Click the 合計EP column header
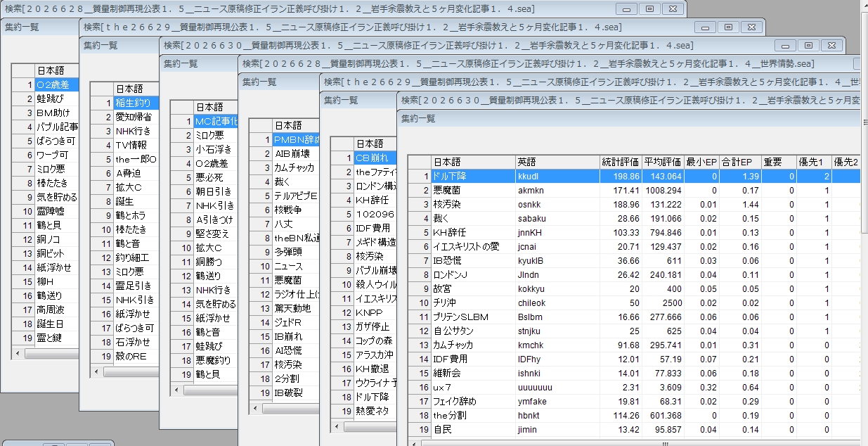868x446 pixels. point(740,163)
